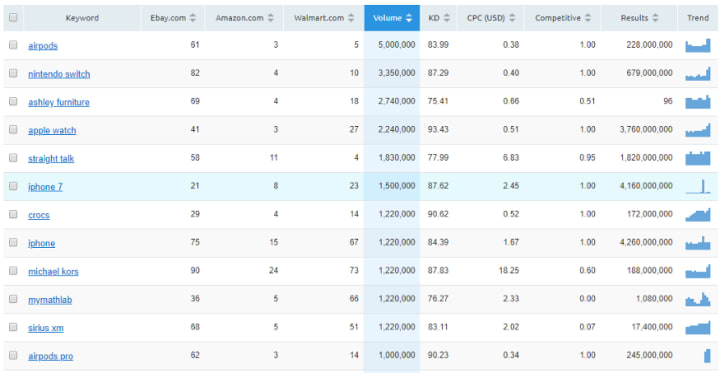Open the apple watch keyword link
Viewport: 720px width, 373px height.
click(x=52, y=130)
